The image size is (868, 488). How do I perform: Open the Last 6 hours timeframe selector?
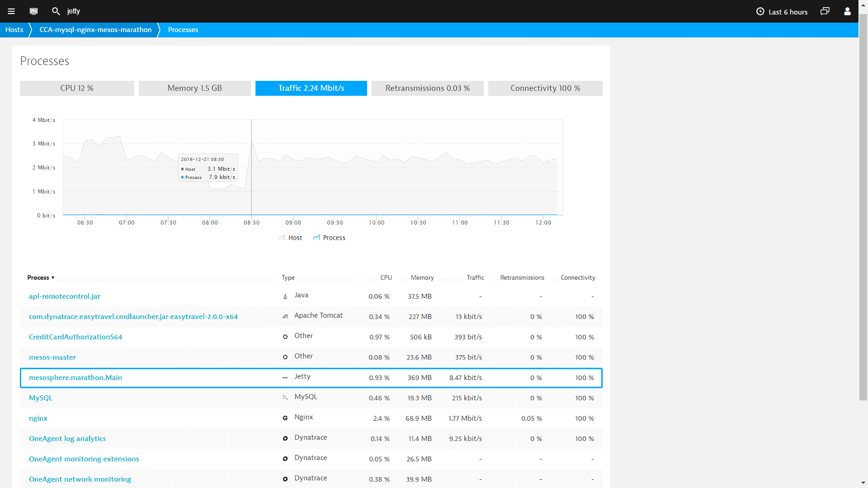tap(782, 12)
